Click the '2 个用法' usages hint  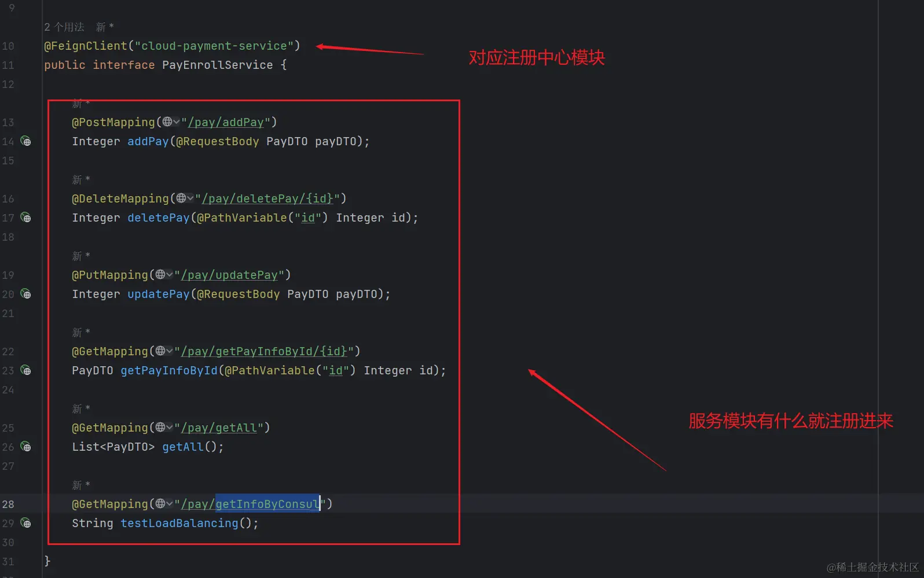pos(64,27)
